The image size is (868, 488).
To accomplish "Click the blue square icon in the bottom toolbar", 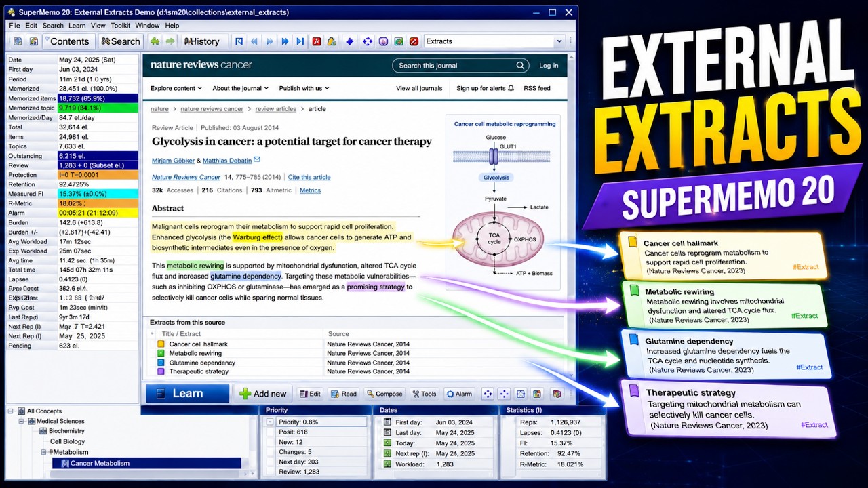I will (520, 394).
